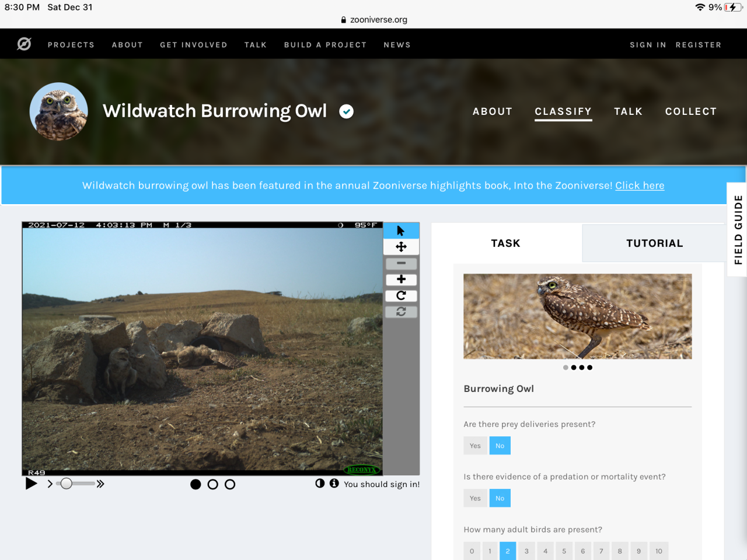
Task: Show the first frame of the sequence
Action: (196, 484)
